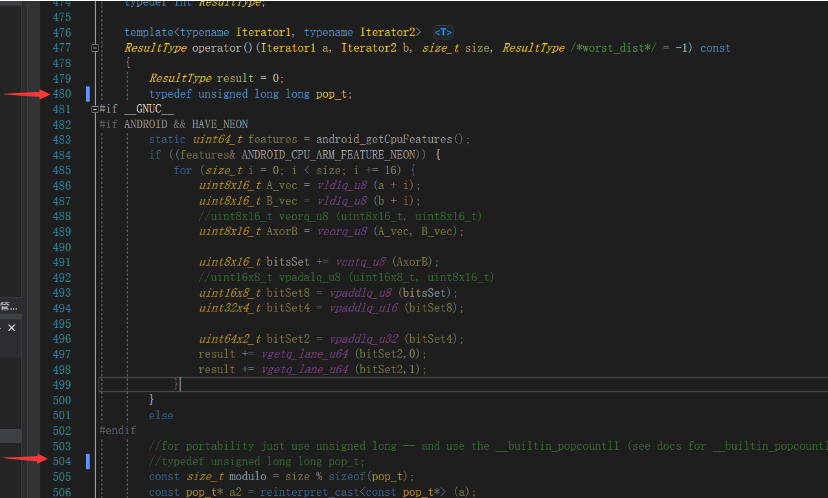Place cursor on android_getCpuFeatures call
828x498 pixels.
tap(384, 140)
